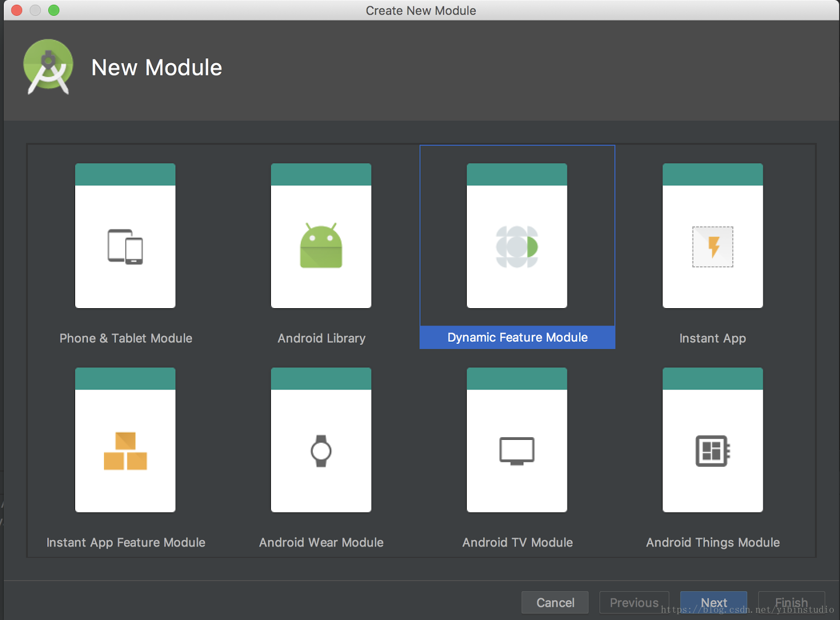Click the 'New Module' heading

pos(156,67)
